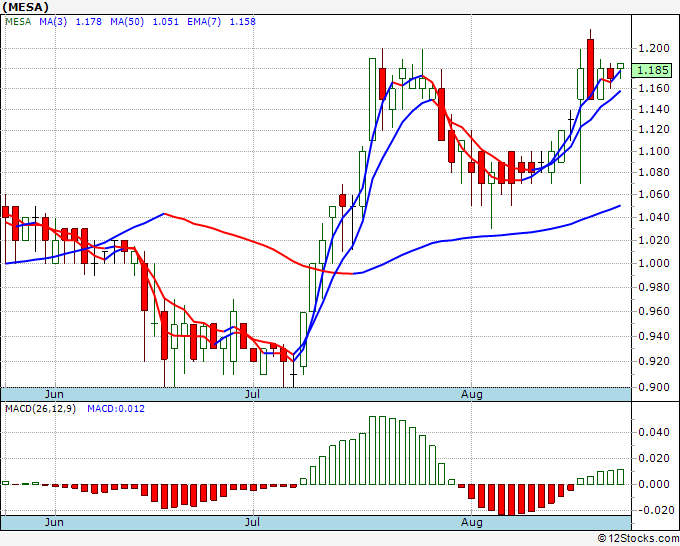
Task: Click the tallest white MACD histogram bar
Action: coord(374,450)
